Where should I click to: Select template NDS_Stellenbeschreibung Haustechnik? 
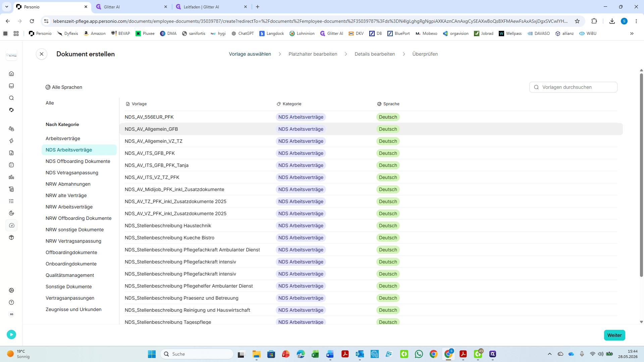click(x=371, y=226)
